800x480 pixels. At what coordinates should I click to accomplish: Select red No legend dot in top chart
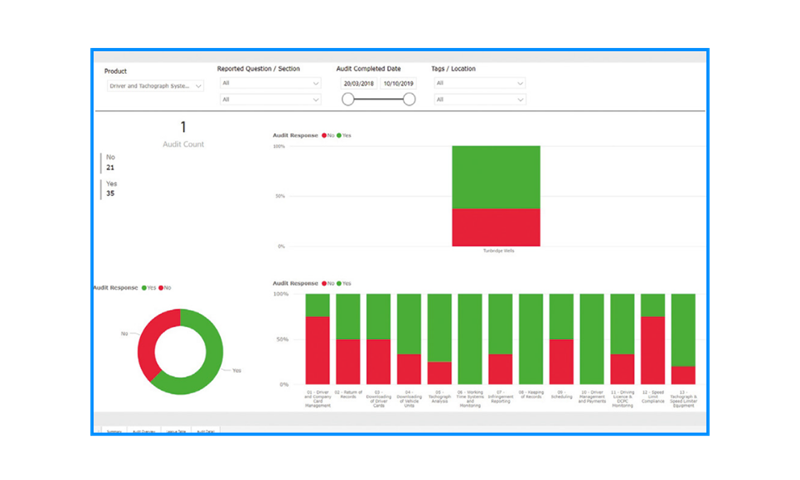click(324, 136)
